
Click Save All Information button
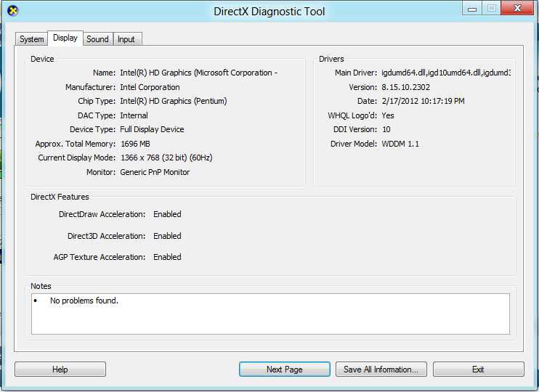click(x=381, y=369)
